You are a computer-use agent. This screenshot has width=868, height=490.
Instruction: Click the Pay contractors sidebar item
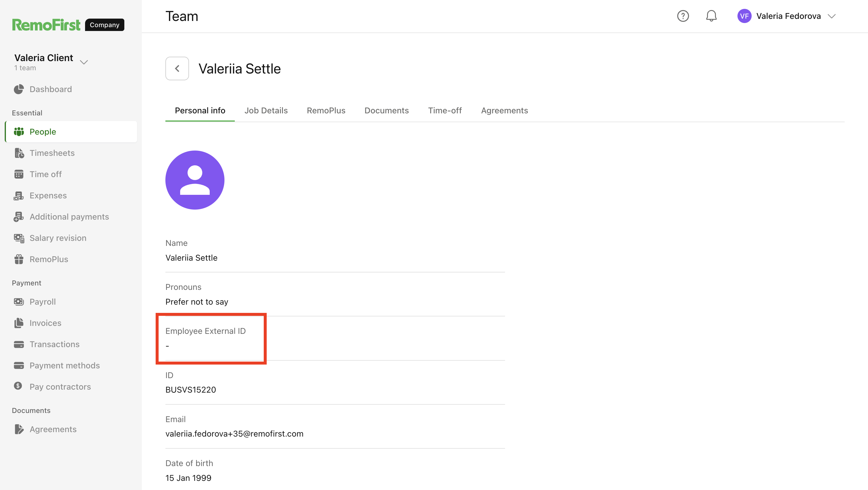(60, 387)
